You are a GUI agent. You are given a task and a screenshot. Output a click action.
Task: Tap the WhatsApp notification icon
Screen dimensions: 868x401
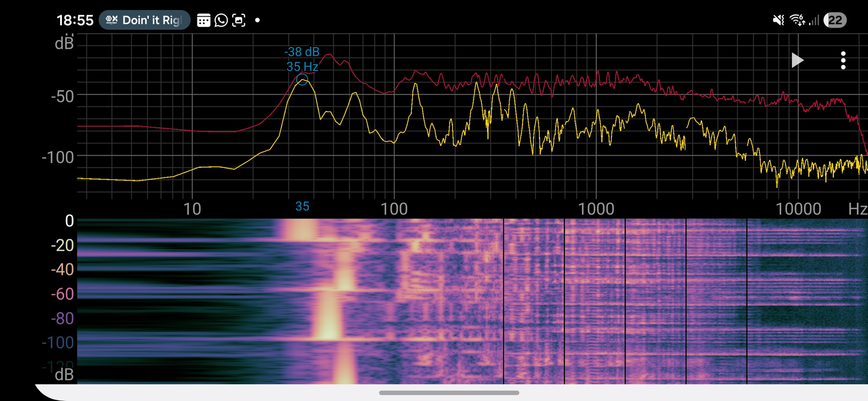tap(221, 20)
